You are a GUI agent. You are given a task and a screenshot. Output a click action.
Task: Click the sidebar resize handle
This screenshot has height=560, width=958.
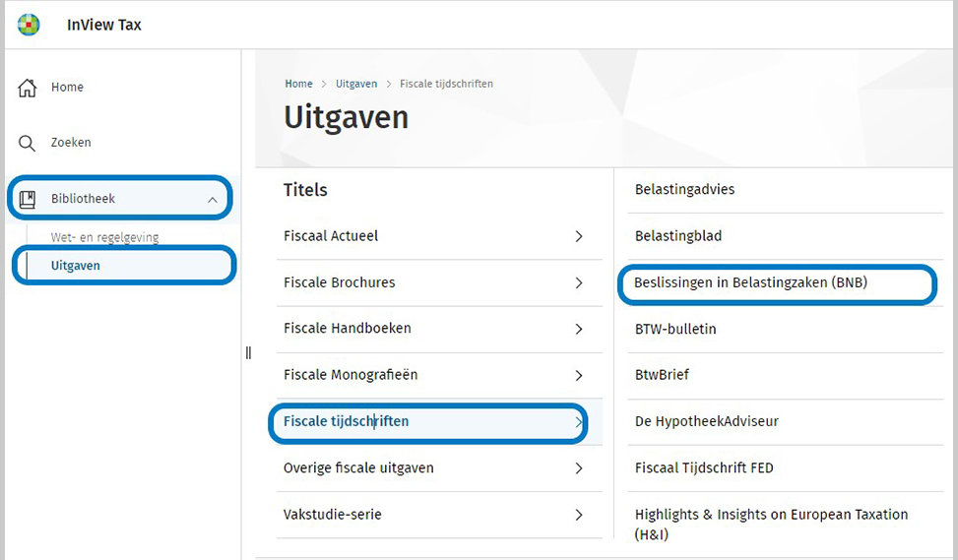248,352
